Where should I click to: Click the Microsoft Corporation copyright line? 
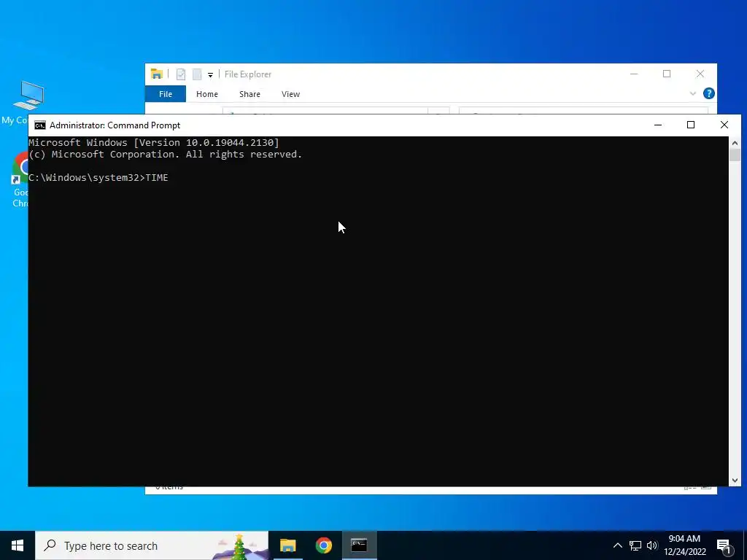point(166,155)
